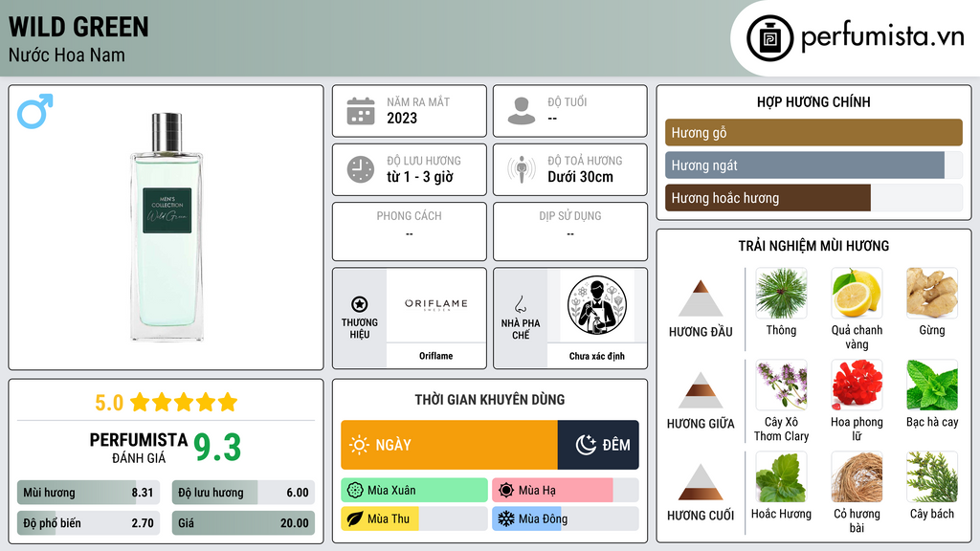Click the orange Ngày daytime segment

click(449, 445)
